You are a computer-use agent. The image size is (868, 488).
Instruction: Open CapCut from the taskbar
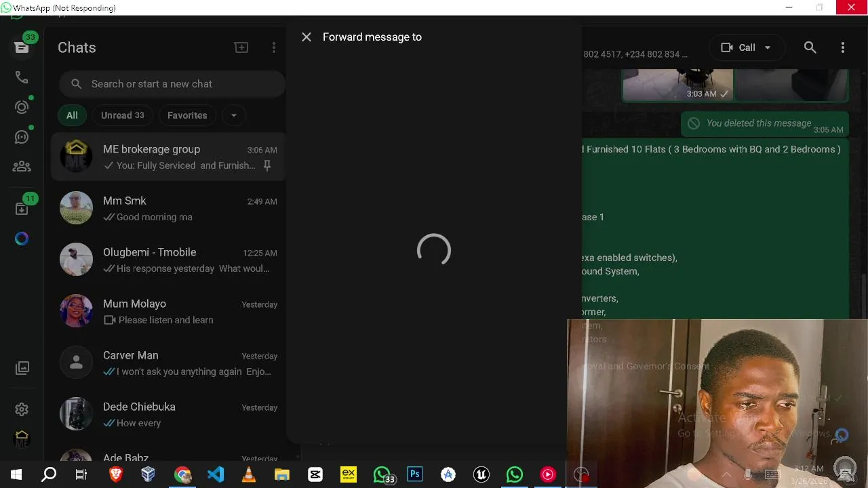tap(315, 474)
